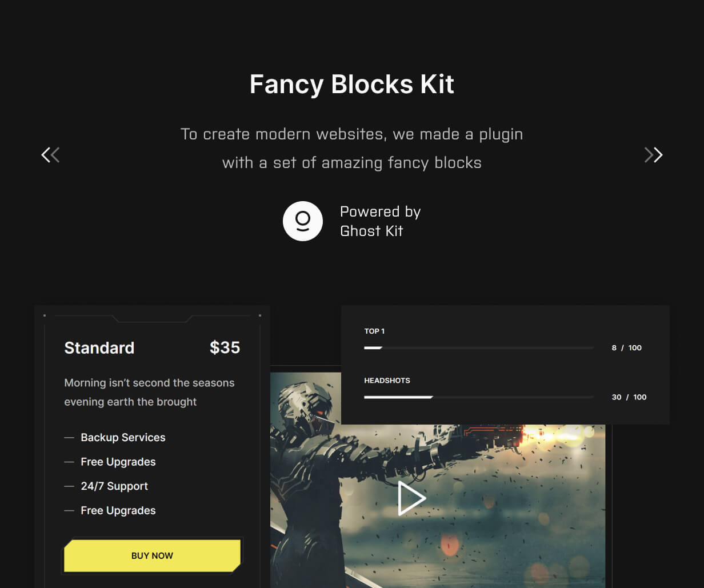The height and width of the screenshot is (588, 704).
Task: Click the HEADSHOTS label
Action: click(387, 380)
